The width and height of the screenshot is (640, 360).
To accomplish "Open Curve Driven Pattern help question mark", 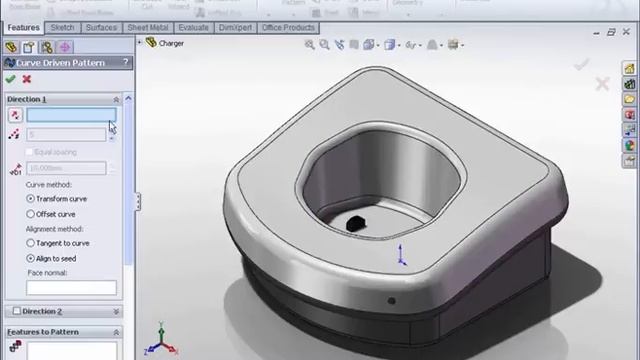I will coord(126,62).
